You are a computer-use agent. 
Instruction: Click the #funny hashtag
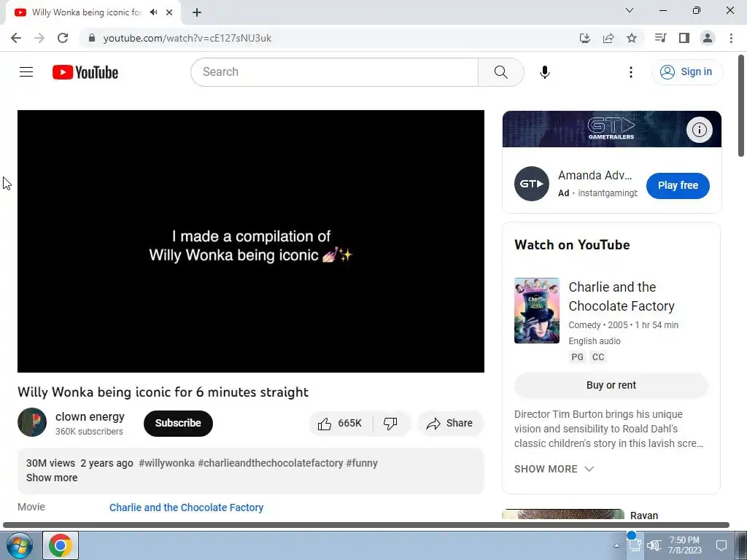362,463
